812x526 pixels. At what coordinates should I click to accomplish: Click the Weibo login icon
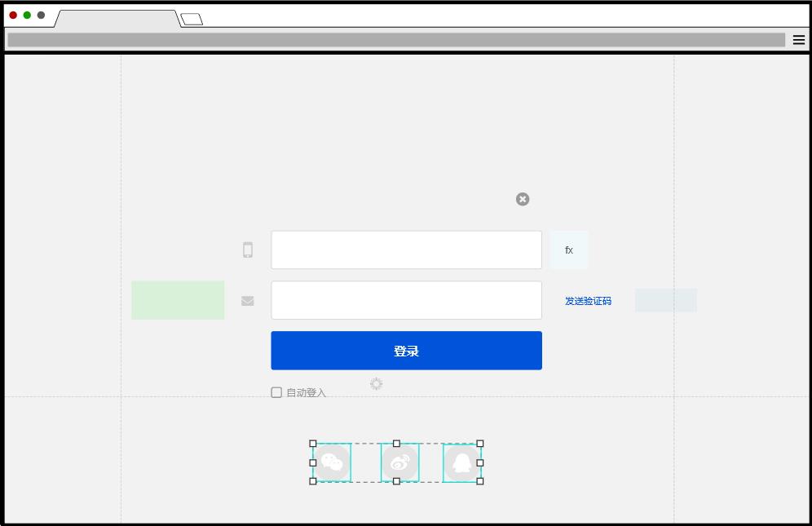(x=399, y=462)
